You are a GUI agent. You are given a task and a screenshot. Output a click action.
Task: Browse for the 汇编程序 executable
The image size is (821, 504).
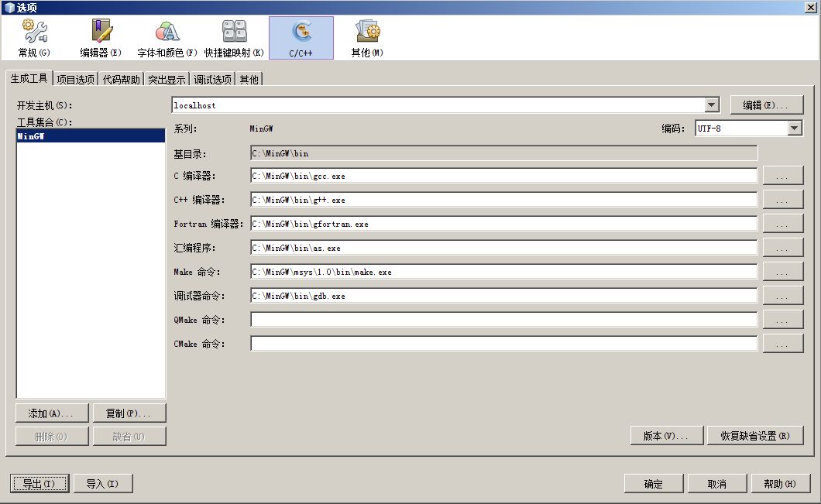783,248
